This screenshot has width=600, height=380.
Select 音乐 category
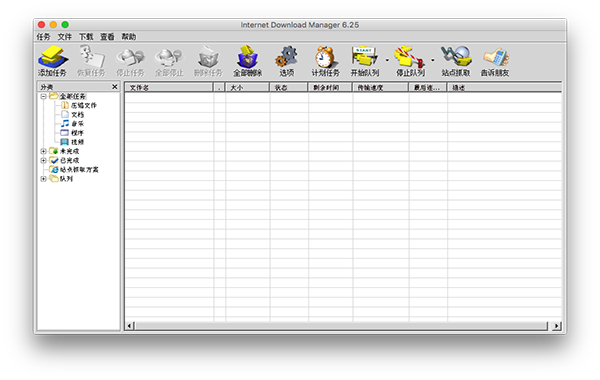72,124
